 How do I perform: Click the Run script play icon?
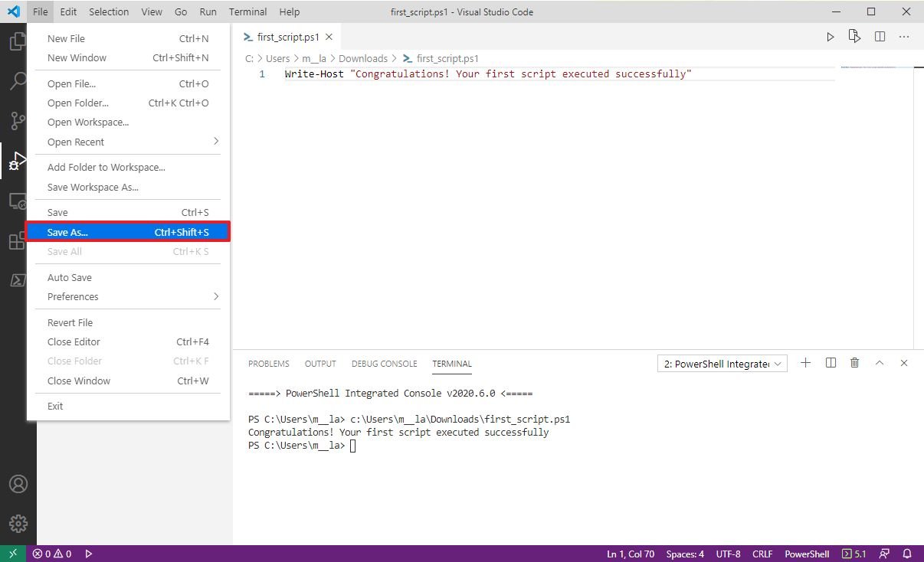(x=831, y=37)
